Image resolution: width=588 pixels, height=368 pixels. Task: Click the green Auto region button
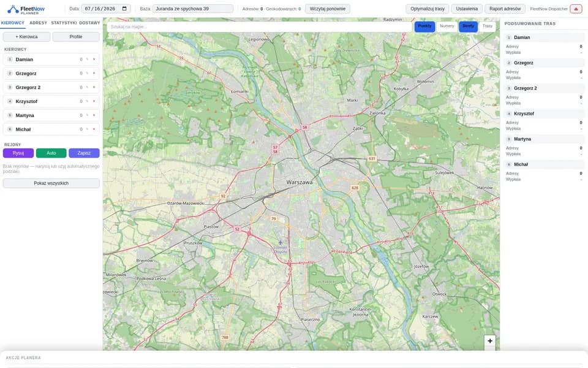click(51, 153)
